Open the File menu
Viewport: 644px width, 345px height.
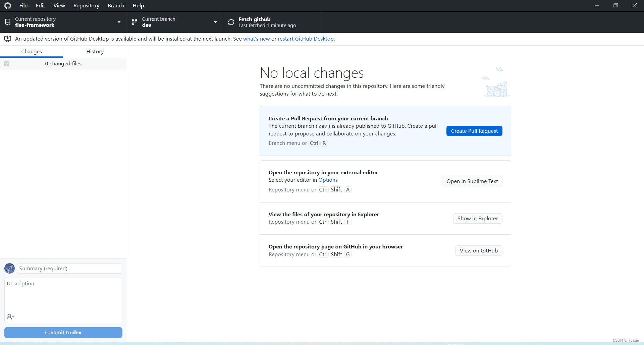(x=23, y=6)
